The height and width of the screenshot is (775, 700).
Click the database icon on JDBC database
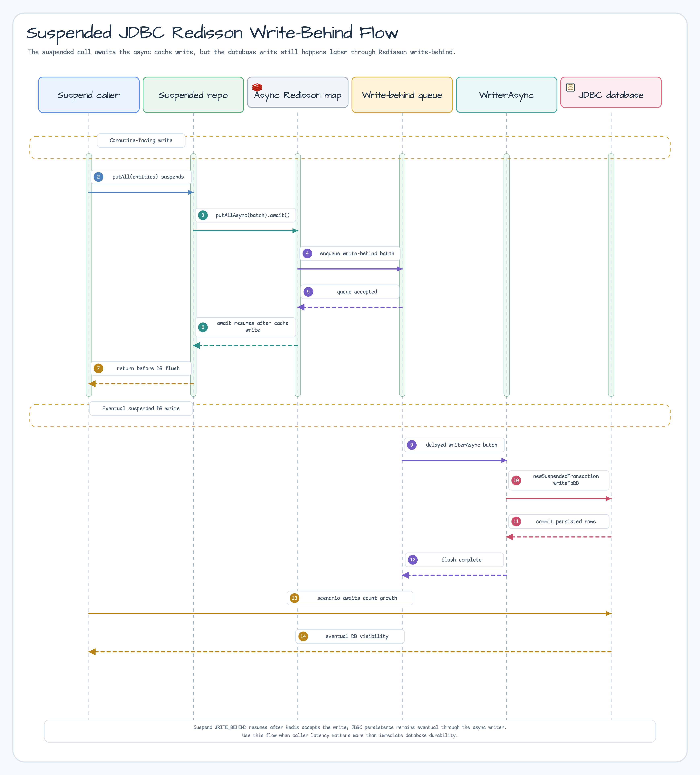click(570, 87)
